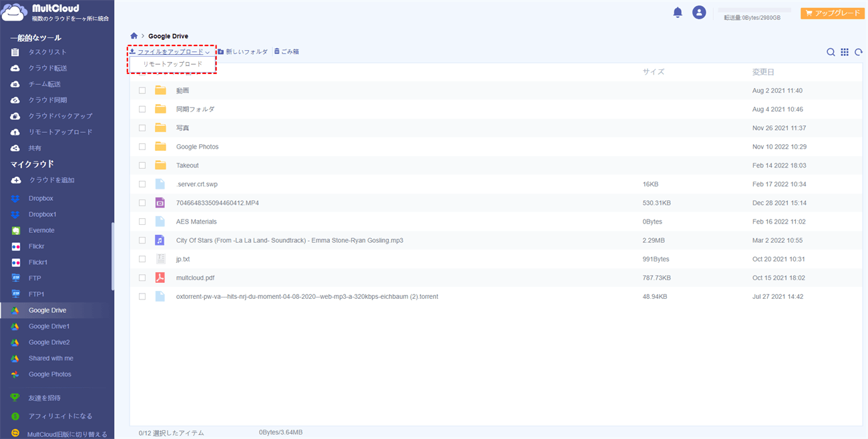Sort by 変更日 column header
Viewport: 868px width, 439px height.
click(x=763, y=72)
